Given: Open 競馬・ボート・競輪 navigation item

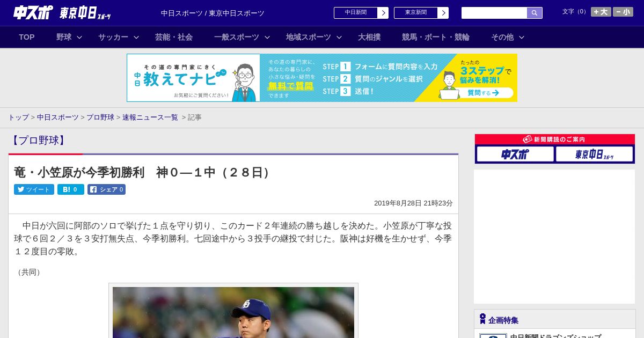Looking at the screenshot, I should (436, 37).
